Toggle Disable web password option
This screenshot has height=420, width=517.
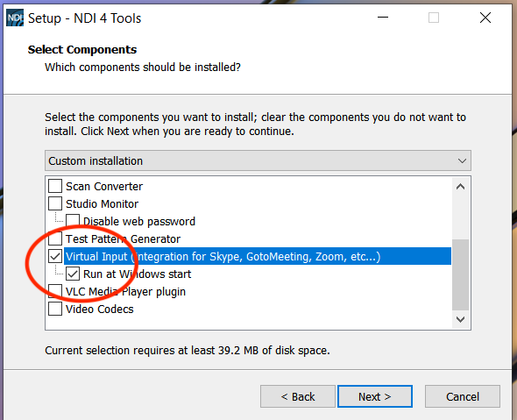tap(73, 221)
